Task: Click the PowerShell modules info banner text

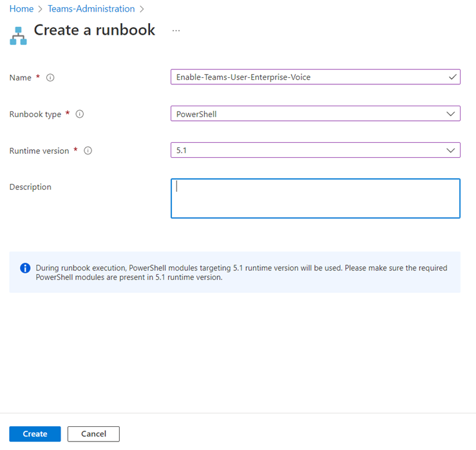Action: coord(241,272)
